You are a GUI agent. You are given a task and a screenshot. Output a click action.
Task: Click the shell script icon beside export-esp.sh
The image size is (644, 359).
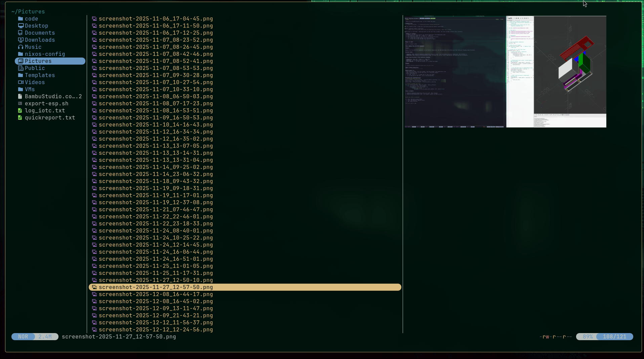(x=21, y=103)
